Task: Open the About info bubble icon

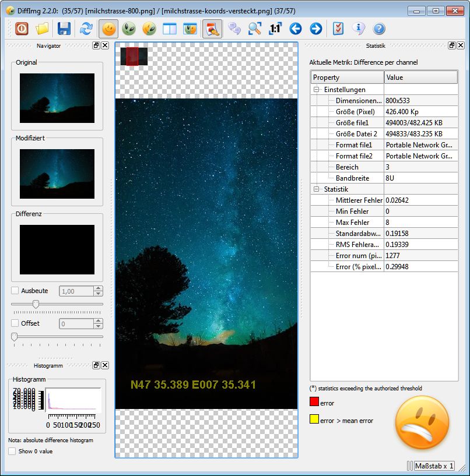Action: click(x=359, y=29)
